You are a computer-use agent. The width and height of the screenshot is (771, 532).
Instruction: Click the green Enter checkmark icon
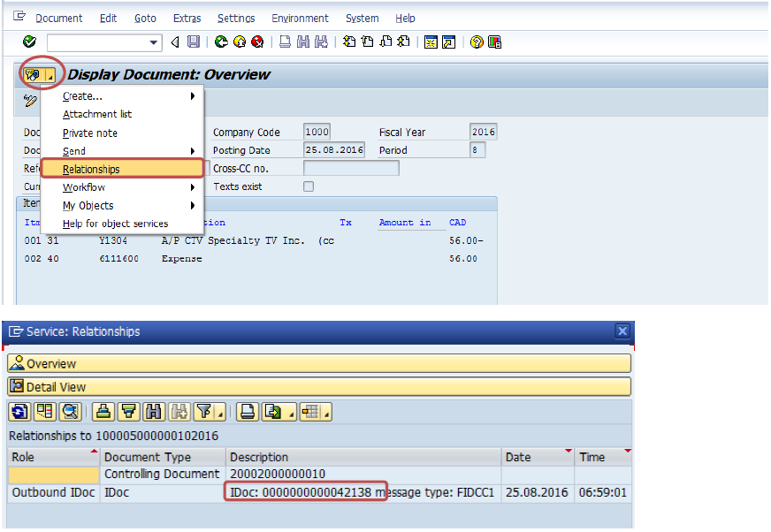[29, 42]
